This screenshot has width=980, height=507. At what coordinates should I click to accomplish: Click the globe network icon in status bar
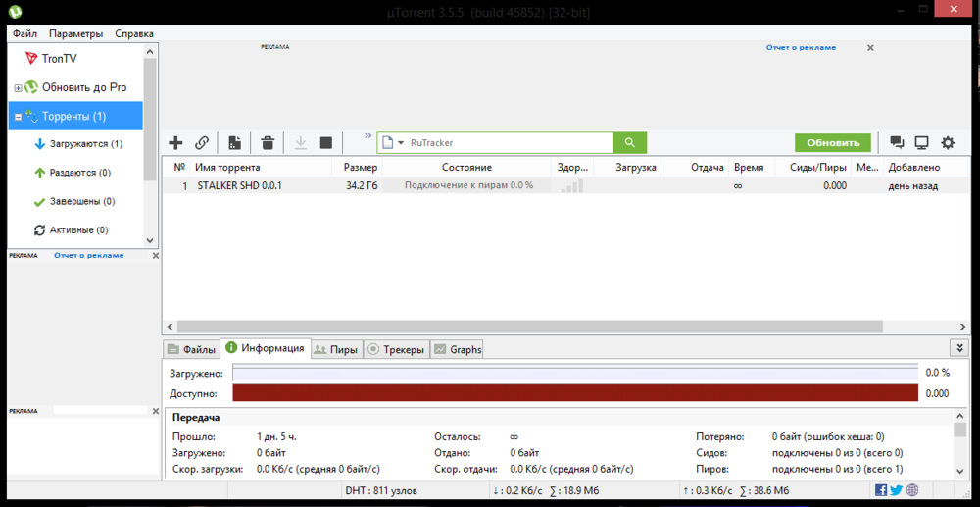(911, 490)
